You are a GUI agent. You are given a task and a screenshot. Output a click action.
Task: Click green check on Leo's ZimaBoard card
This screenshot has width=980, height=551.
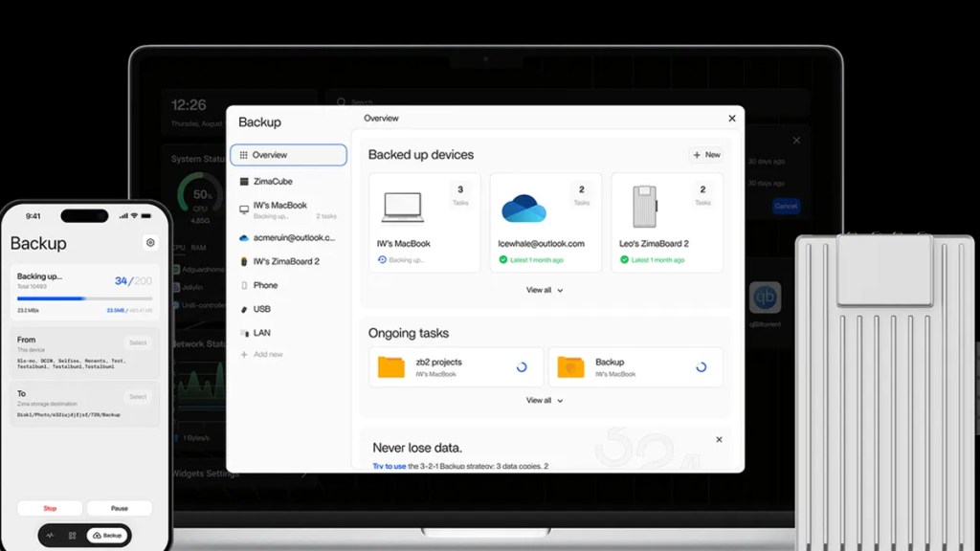point(624,259)
